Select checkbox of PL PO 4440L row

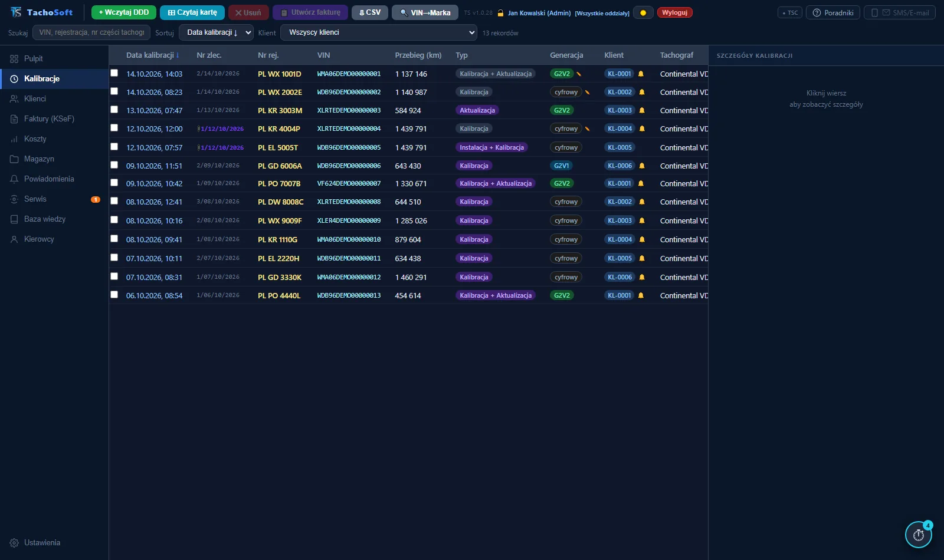[x=114, y=295]
